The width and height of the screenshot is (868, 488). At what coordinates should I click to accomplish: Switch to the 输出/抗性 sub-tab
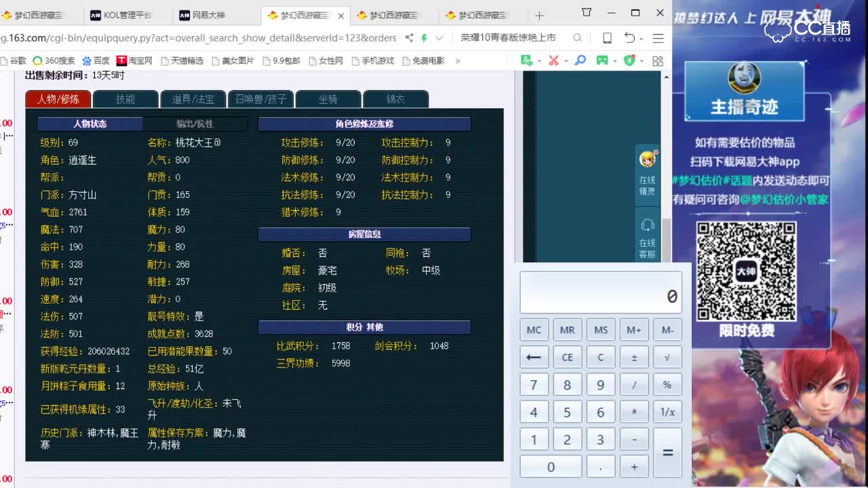[195, 124]
